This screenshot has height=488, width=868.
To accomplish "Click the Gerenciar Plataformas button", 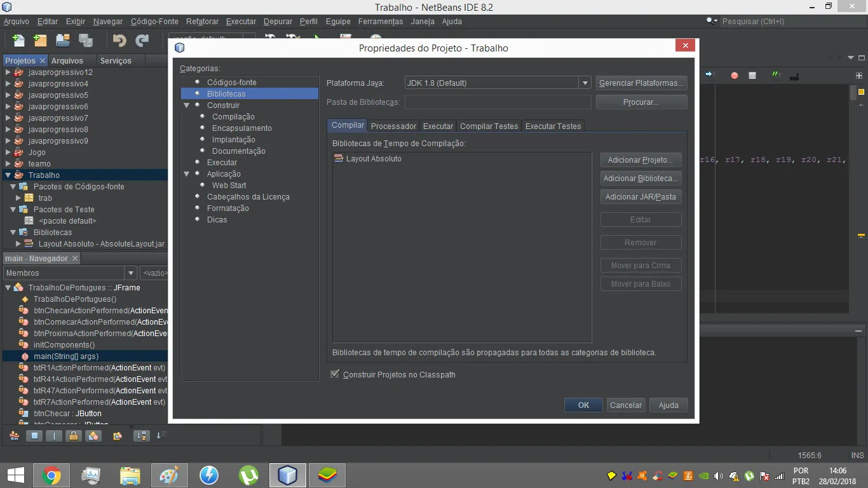I will 642,83.
